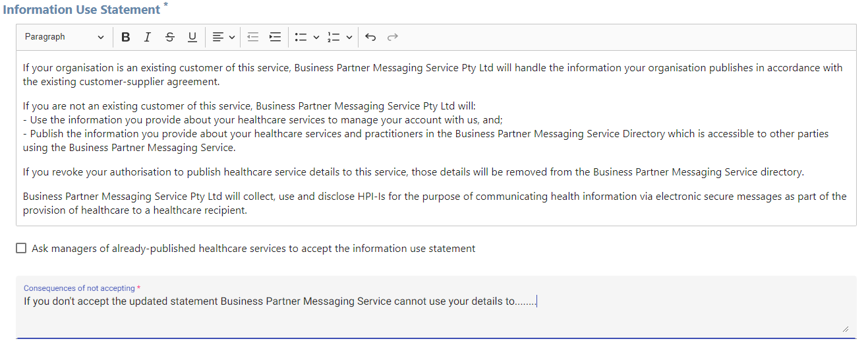Underline the selected text

tap(192, 38)
